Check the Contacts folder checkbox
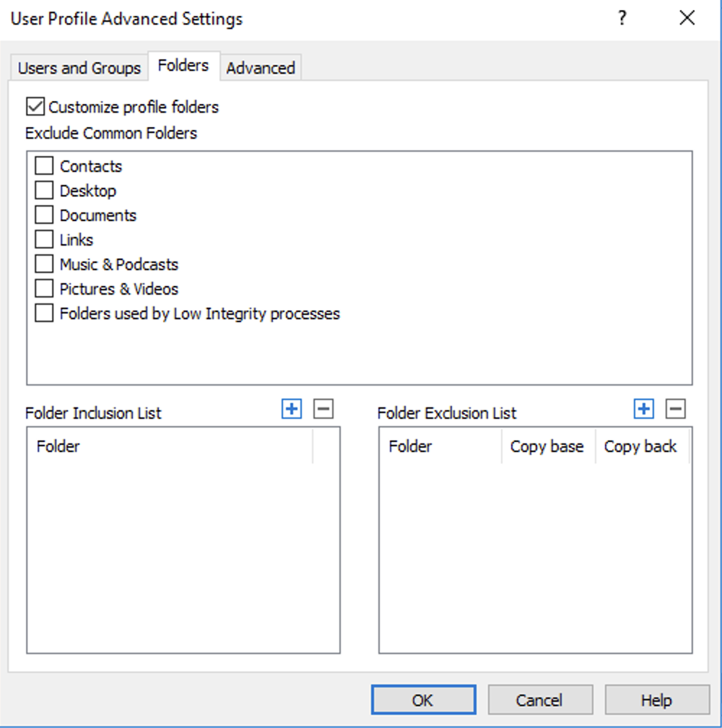Viewport: 722px width, 728px height. 45,166
